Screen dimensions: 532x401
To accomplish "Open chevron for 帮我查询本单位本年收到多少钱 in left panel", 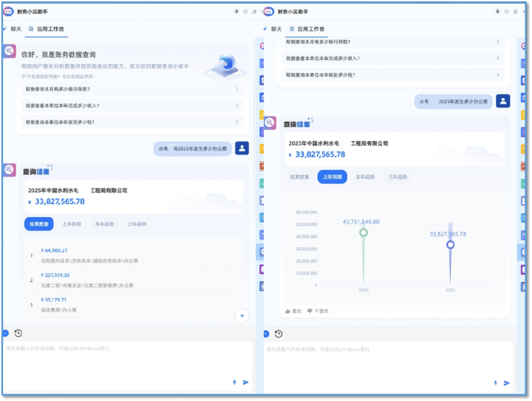I will coord(237,122).
